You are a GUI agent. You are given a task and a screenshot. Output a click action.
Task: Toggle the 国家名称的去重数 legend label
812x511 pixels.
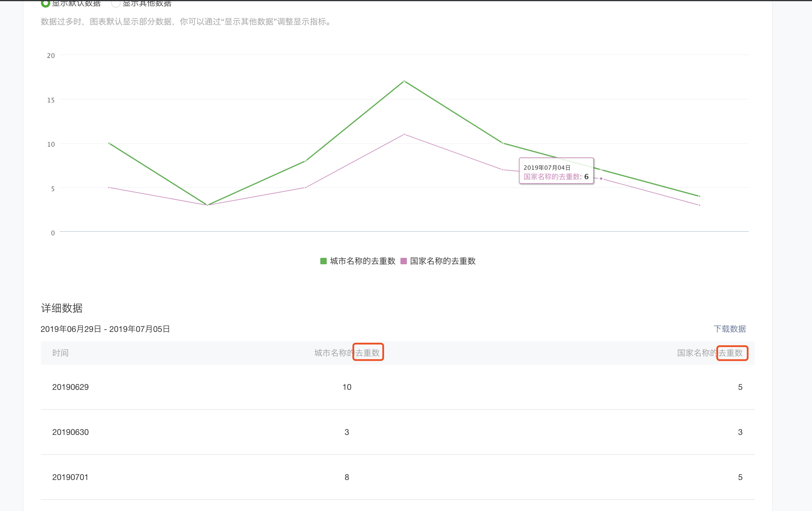[x=443, y=261]
